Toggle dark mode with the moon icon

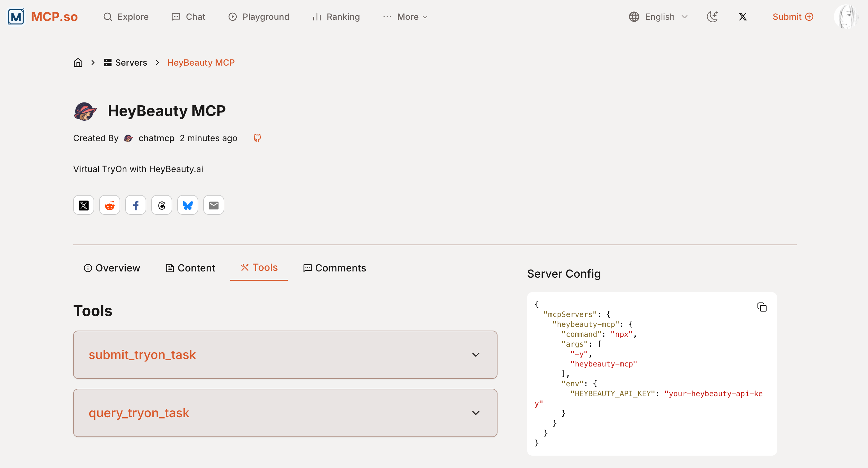[x=712, y=16]
